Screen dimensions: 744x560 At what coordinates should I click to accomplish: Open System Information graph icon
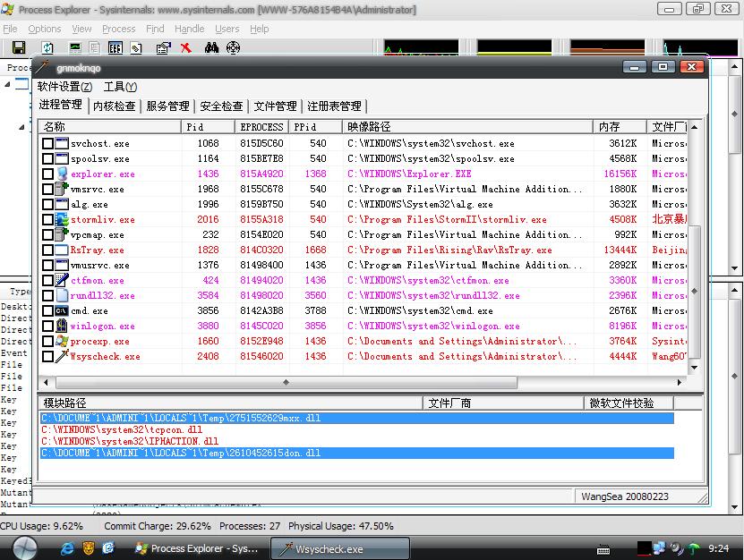click(76, 47)
